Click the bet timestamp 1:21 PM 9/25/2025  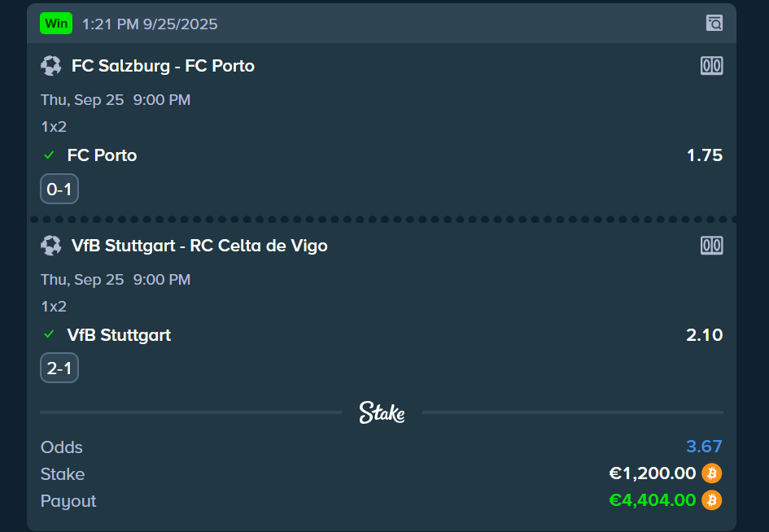click(x=150, y=24)
